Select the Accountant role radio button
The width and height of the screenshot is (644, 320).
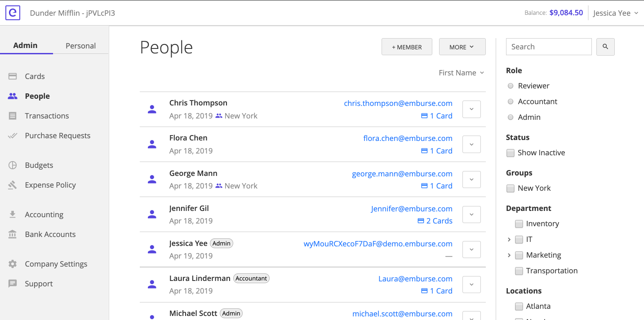coord(511,101)
